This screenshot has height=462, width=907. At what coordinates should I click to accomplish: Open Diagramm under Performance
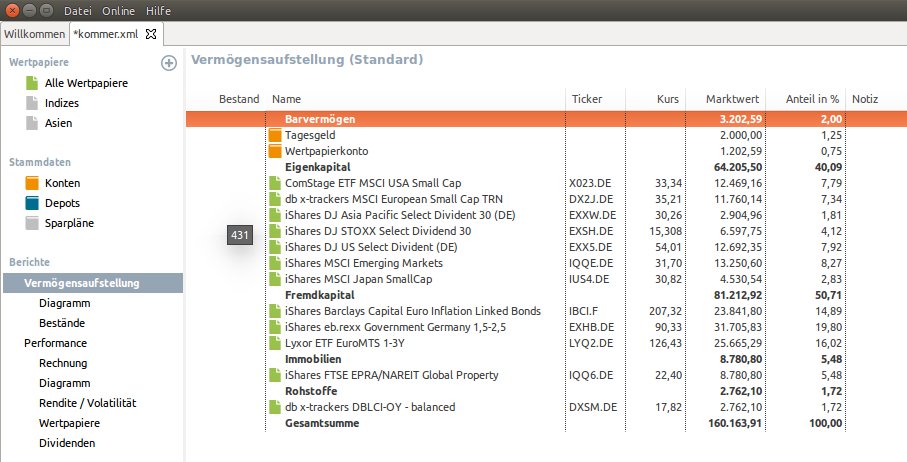point(65,383)
